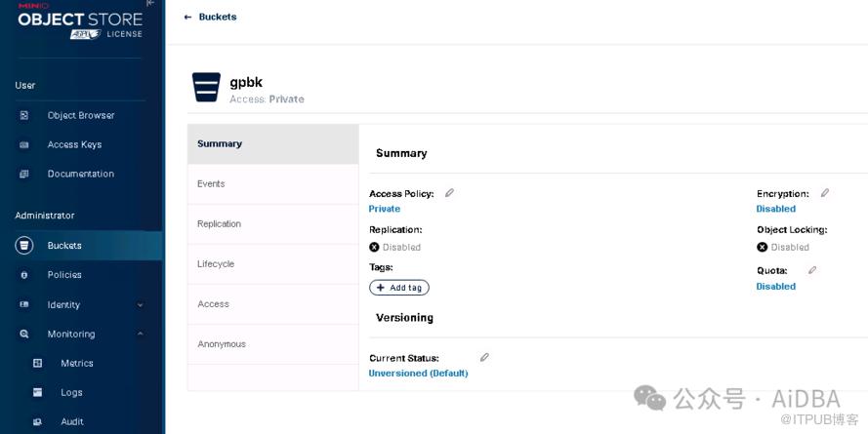This screenshot has width=868, height=434.
Task: Collapse the Monitoring submenu chevron
Action: (140, 334)
